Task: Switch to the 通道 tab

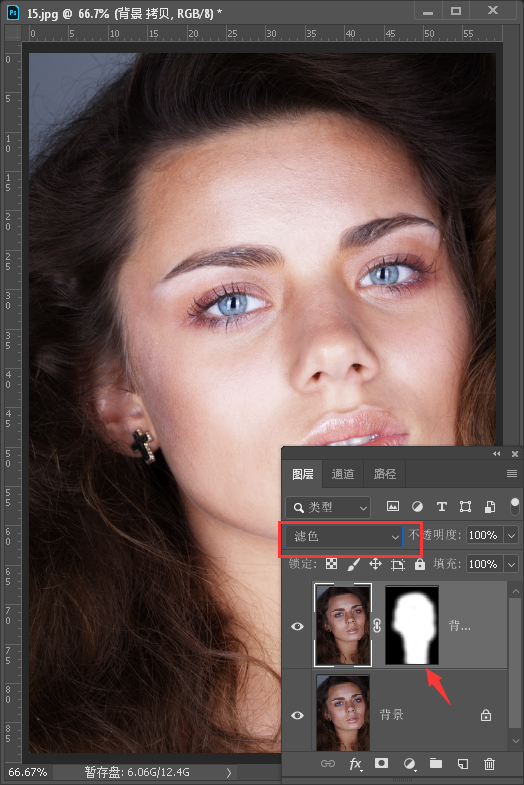Action: [343, 474]
